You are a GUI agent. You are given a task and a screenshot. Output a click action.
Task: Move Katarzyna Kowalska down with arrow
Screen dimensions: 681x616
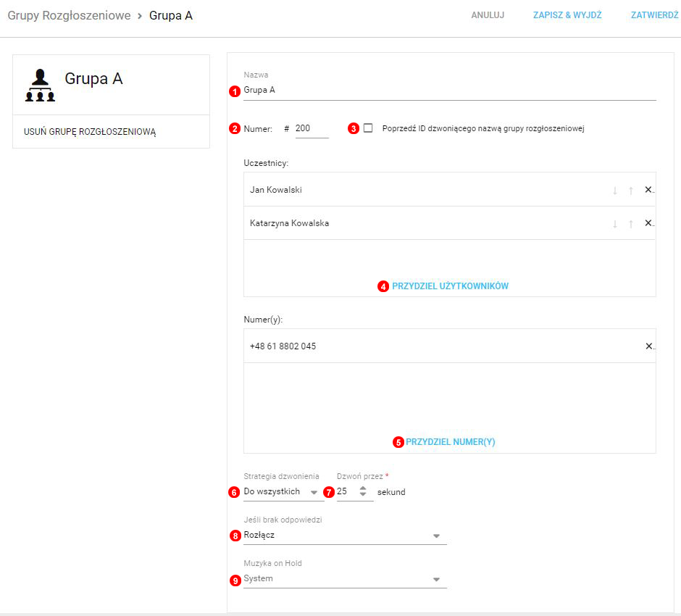pyautogui.click(x=615, y=224)
